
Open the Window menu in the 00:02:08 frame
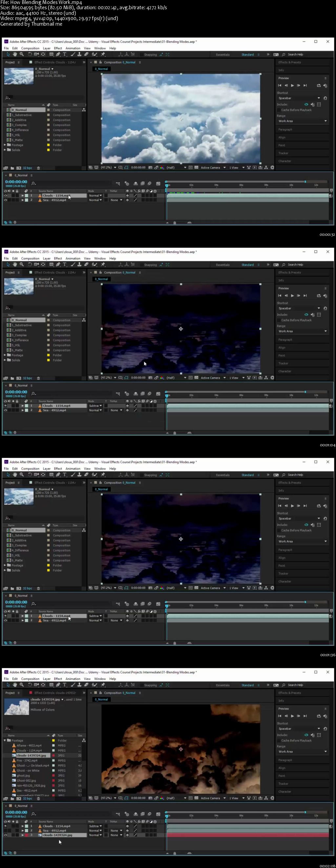click(x=100, y=679)
